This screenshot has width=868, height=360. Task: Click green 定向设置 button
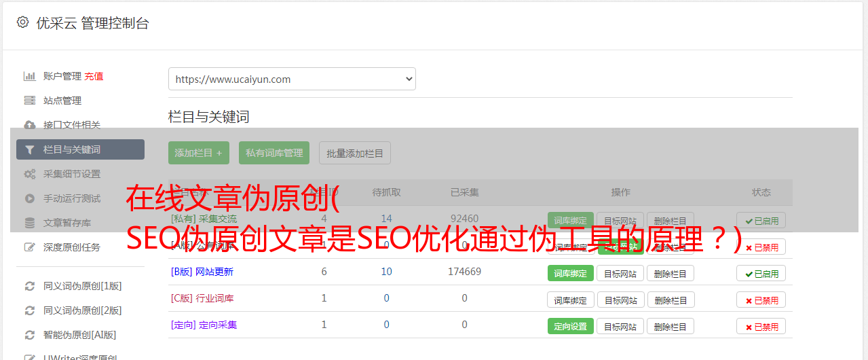coord(571,326)
